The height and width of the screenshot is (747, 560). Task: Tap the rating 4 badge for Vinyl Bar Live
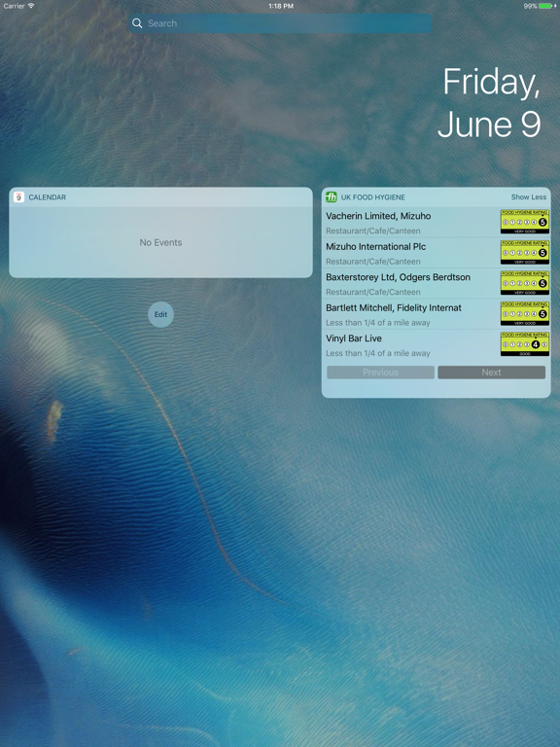(525, 344)
